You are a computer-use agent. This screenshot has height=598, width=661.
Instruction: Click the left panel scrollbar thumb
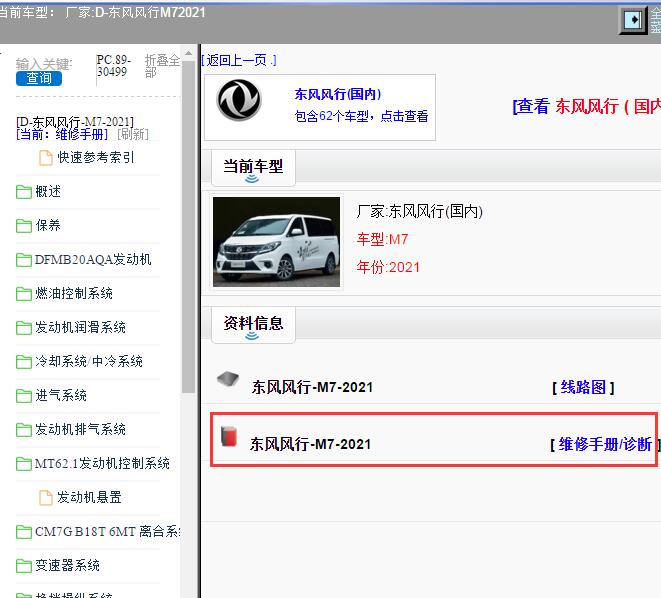point(188,227)
